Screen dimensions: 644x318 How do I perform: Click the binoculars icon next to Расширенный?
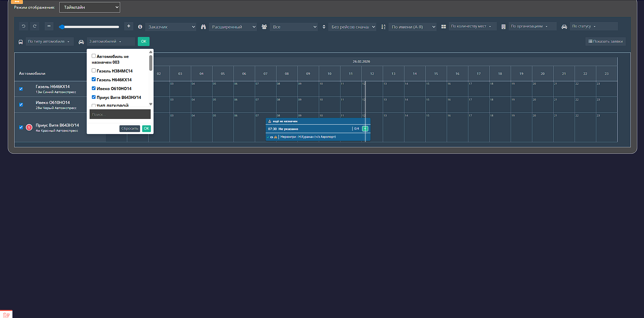203,27
